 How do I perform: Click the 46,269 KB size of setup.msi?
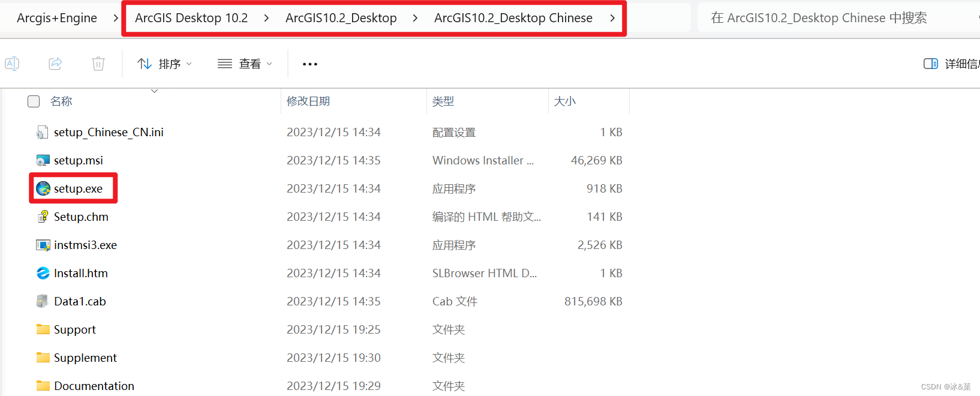[x=597, y=160]
